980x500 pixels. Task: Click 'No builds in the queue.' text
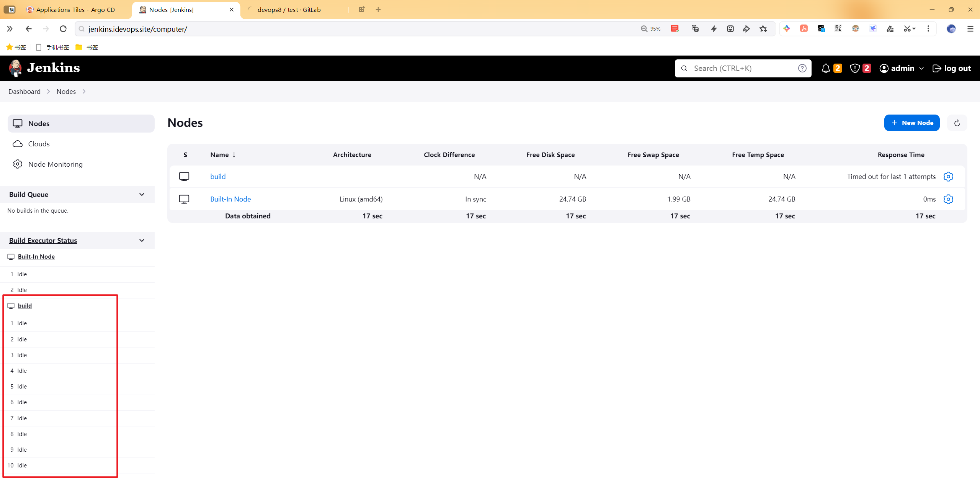(x=38, y=211)
